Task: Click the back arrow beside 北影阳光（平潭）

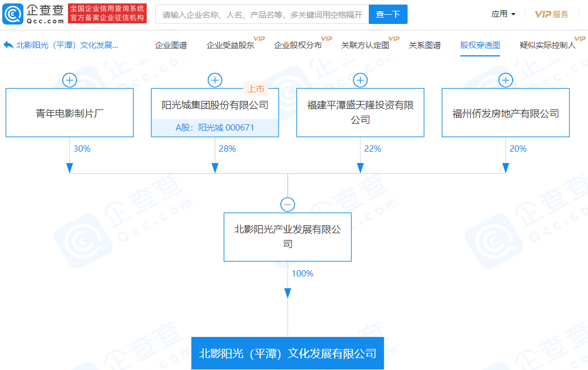Action: (8, 45)
